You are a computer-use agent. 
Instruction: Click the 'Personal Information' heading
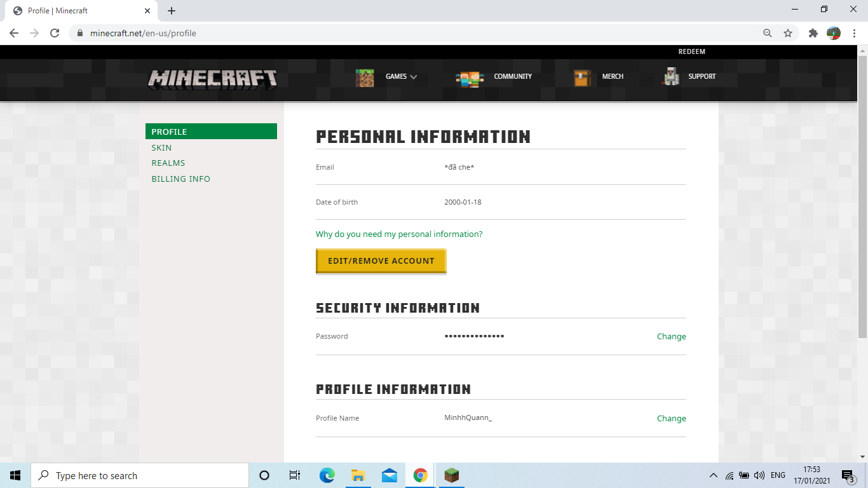(x=423, y=137)
